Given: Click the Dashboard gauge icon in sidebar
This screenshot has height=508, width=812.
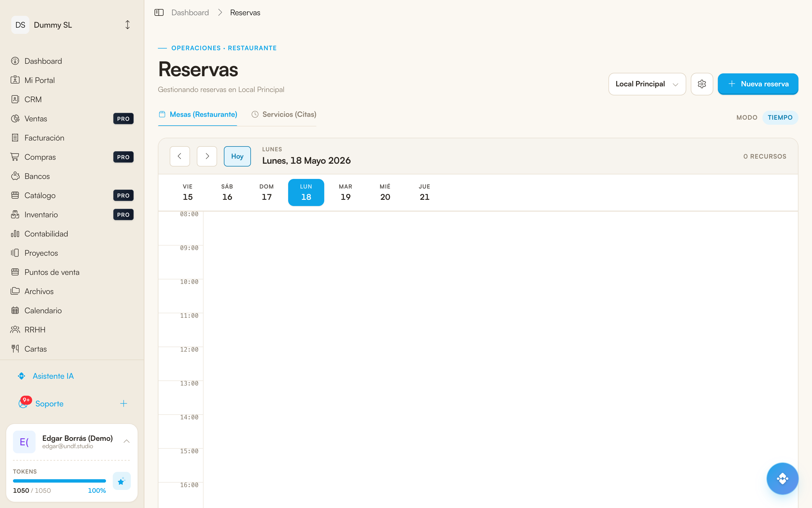Looking at the screenshot, I should (x=15, y=61).
